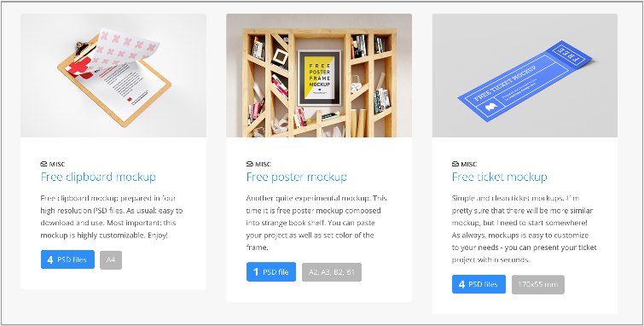Click the 4 PSD files button under clipboard mockup
644x326 pixels.
(x=67, y=259)
